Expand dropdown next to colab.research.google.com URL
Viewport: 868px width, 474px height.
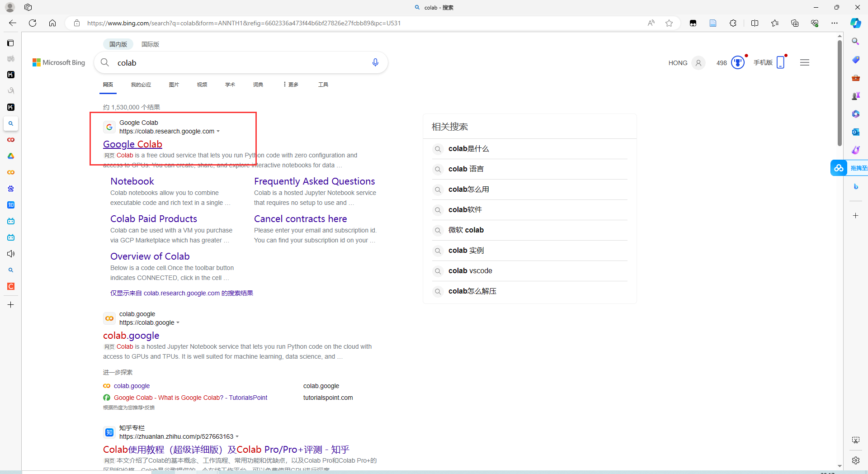(x=218, y=132)
